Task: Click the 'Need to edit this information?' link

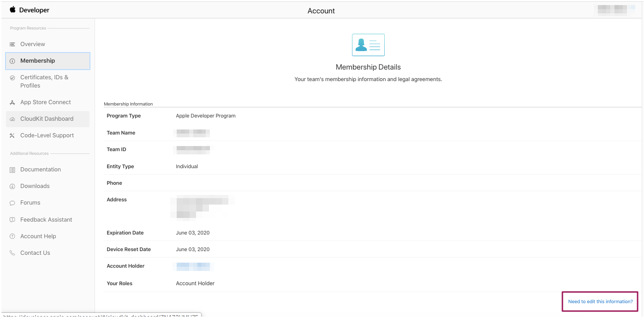Action: pyautogui.click(x=600, y=301)
